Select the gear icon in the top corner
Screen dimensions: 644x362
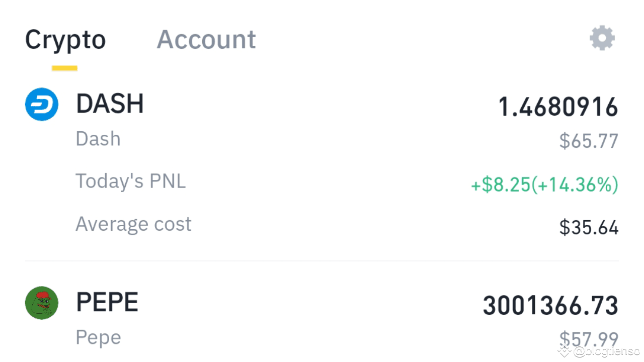pos(602,37)
